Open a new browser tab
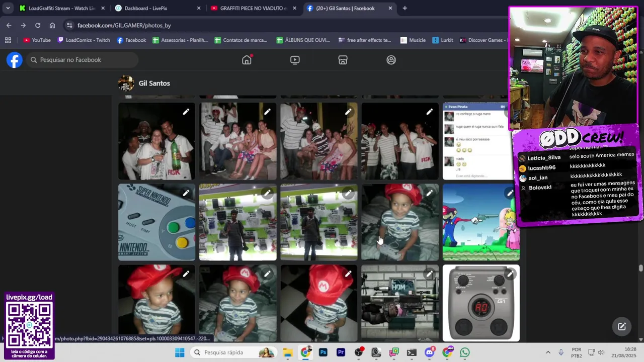Screen dimensions: 644x362 pyautogui.click(x=405, y=8)
